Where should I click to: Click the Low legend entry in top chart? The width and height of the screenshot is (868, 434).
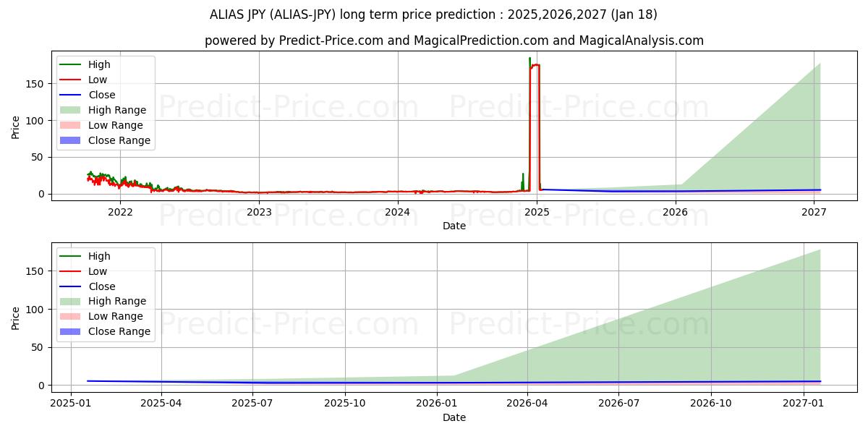(98, 80)
